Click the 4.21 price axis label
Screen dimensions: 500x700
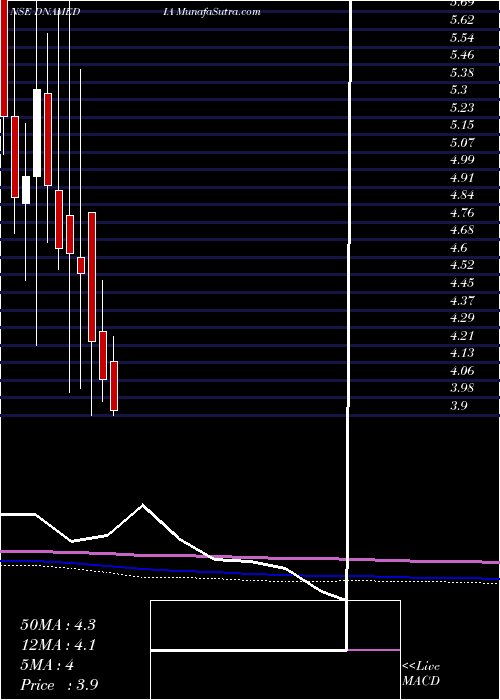coord(462,336)
